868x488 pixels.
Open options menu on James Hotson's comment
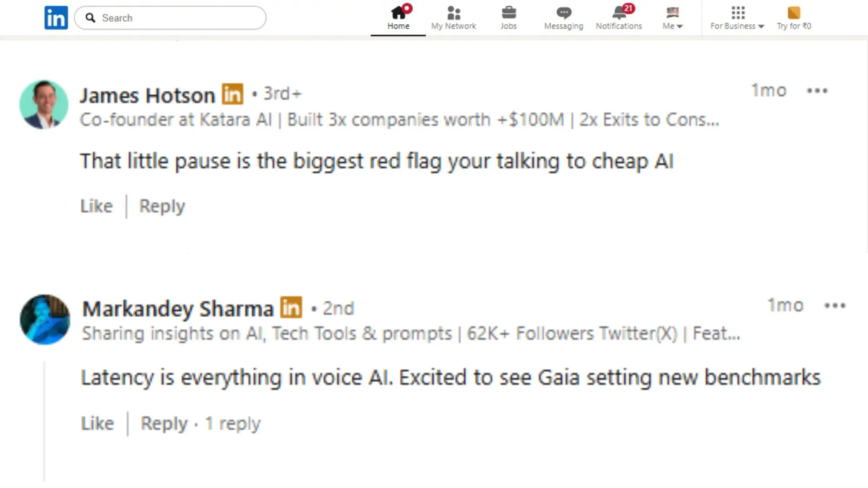[817, 91]
